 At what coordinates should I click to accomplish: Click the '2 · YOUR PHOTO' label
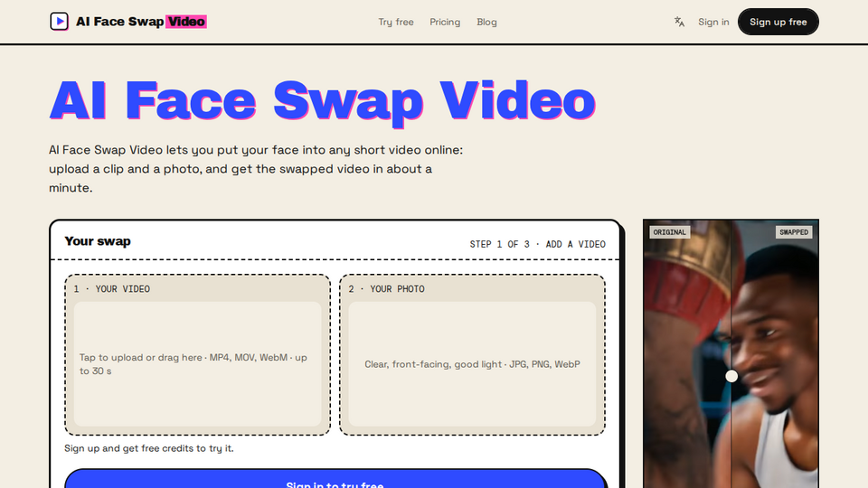click(x=386, y=289)
